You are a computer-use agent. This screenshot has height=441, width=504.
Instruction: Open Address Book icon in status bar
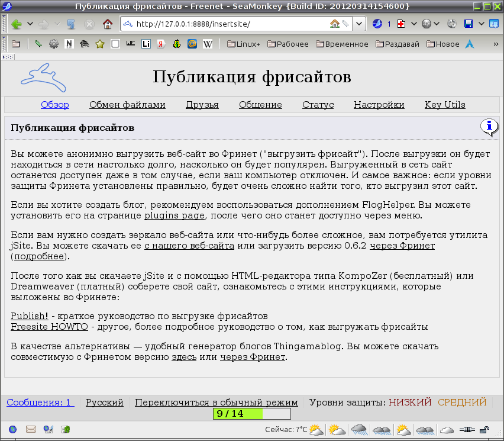coord(66,429)
